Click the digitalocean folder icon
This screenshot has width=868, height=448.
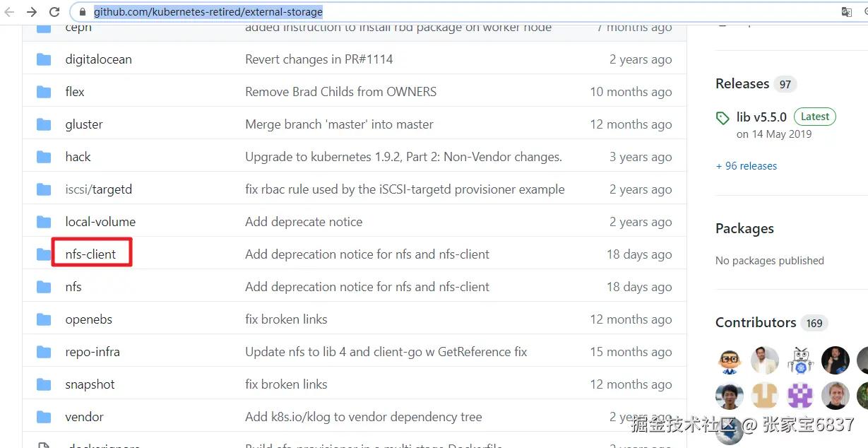44,59
